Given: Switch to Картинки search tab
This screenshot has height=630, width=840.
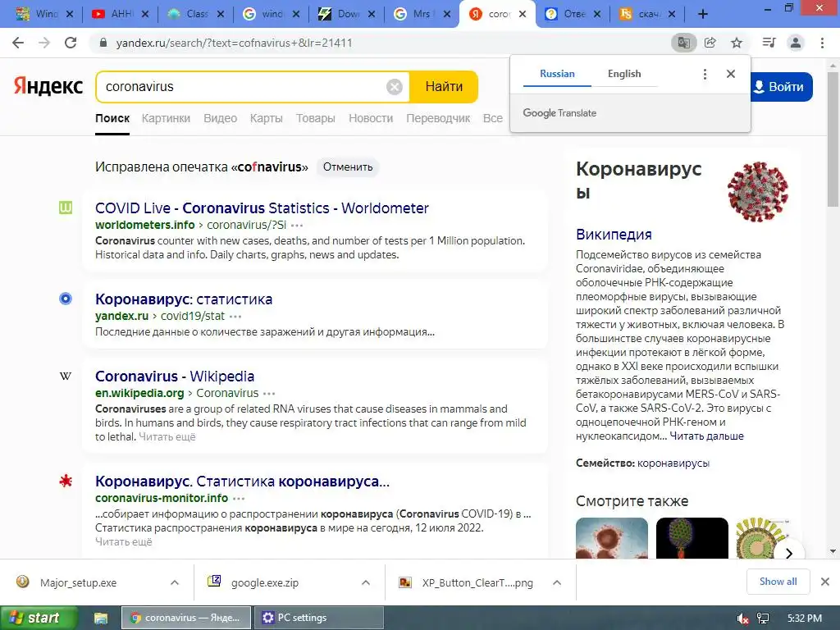Looking at the screenshot, I should (166, 118).
